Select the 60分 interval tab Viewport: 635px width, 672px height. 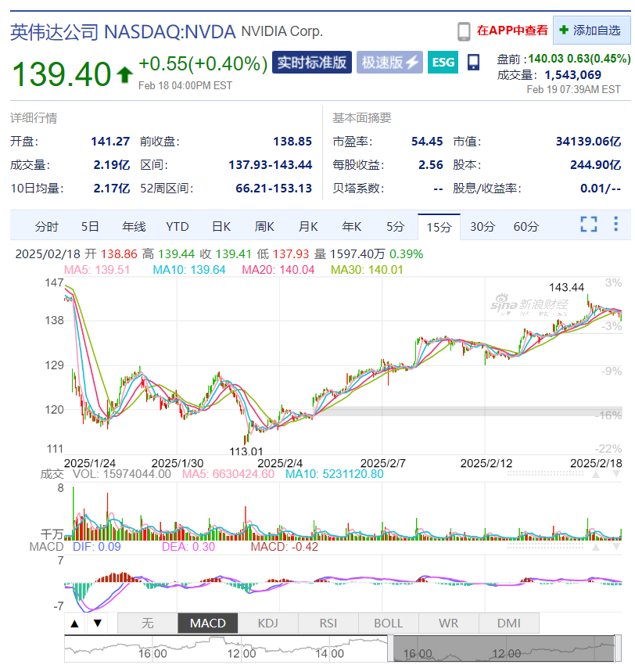click(x=526, y=226)
